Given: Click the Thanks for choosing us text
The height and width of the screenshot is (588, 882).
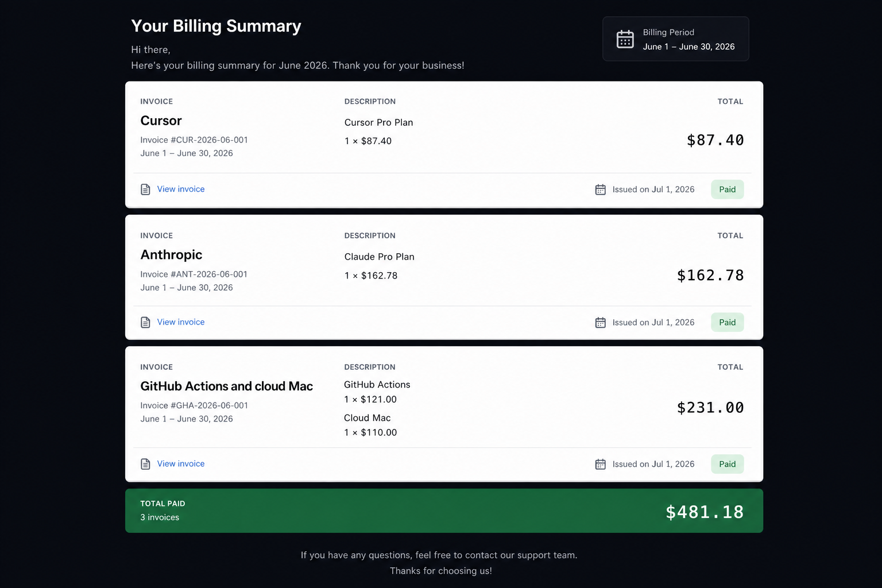Looking at the screenshot, I should pyautogui.click(x=441, y=571).
